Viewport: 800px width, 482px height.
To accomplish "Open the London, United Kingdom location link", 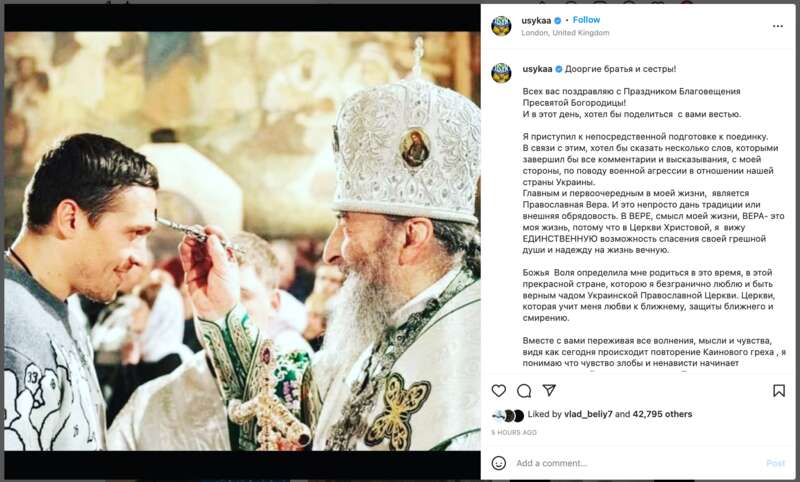I will pos(565,33).
